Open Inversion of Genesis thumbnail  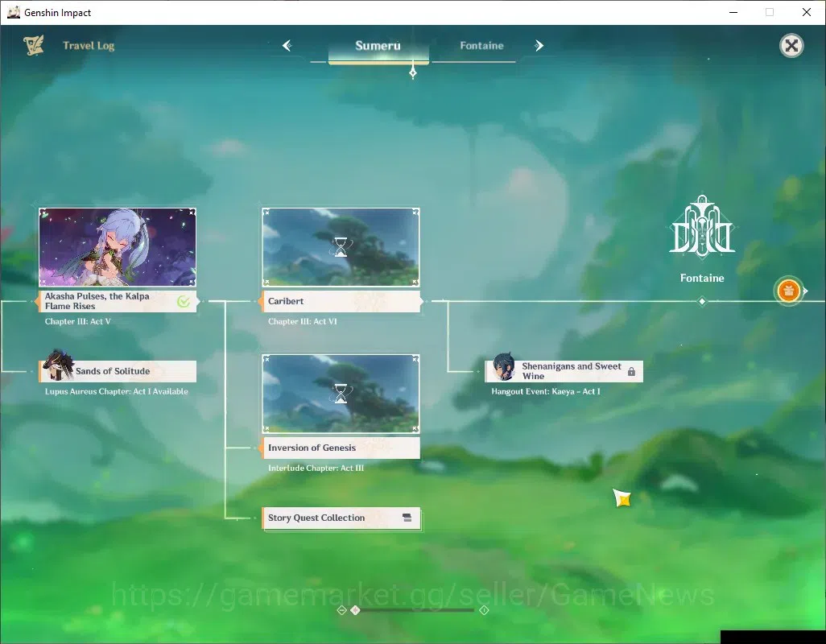click(341, 394)
